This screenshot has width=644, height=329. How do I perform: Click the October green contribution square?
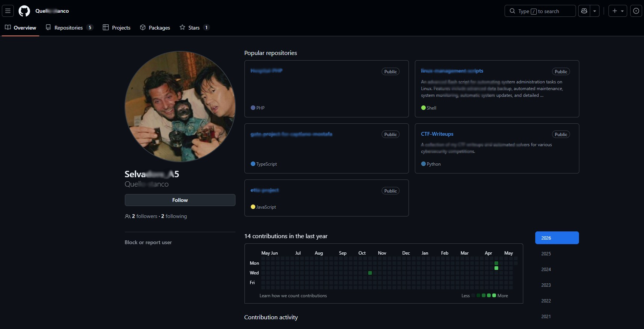coord(370,273)
